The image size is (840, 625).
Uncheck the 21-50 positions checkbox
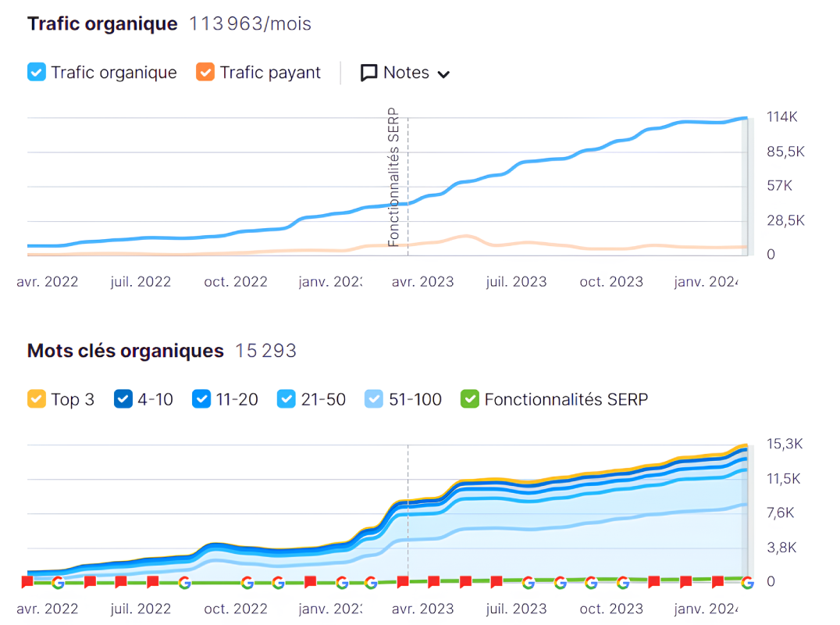pos(287,399)
